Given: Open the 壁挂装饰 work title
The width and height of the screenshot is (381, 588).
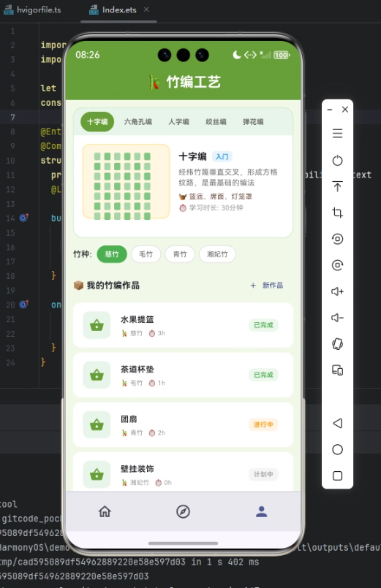Looking at the screenshot, I should [x=137, y=469].
